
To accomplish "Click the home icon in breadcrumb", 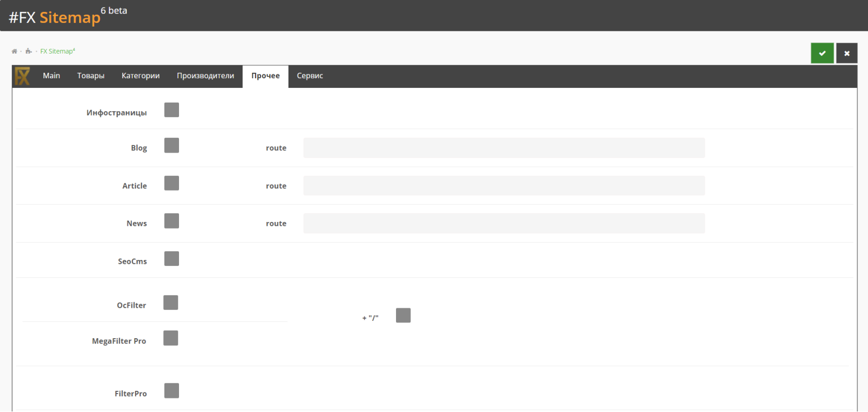I will click(x=14, y=51).
